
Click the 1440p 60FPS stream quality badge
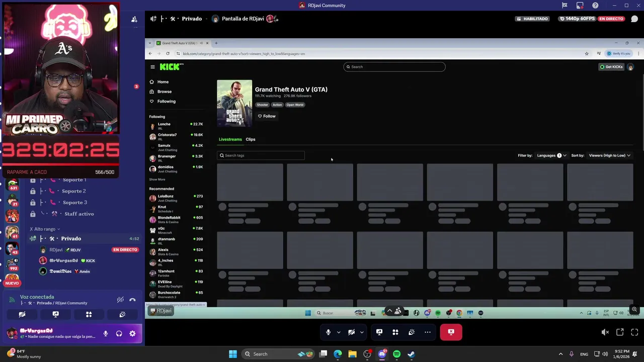pos(577,19)
